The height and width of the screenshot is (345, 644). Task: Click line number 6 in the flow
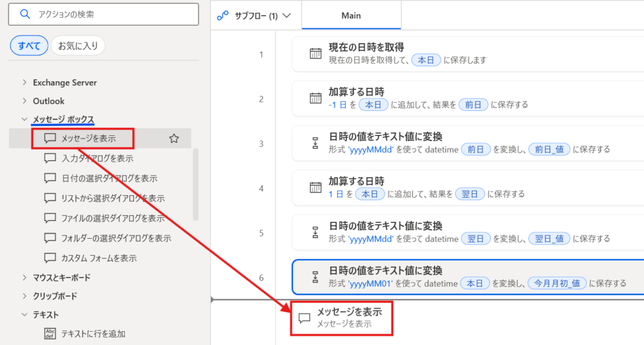pyautogui.click(x=261, y=278)
